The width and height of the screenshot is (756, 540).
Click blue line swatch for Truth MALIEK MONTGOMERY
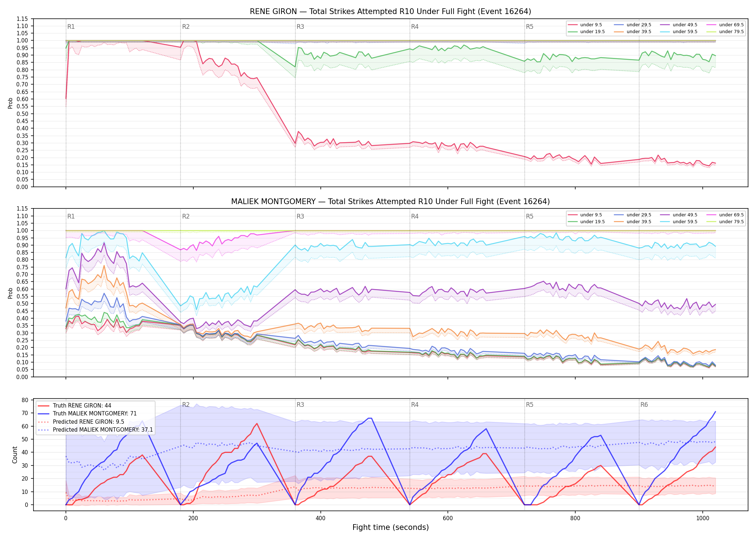tap(44, 414)
